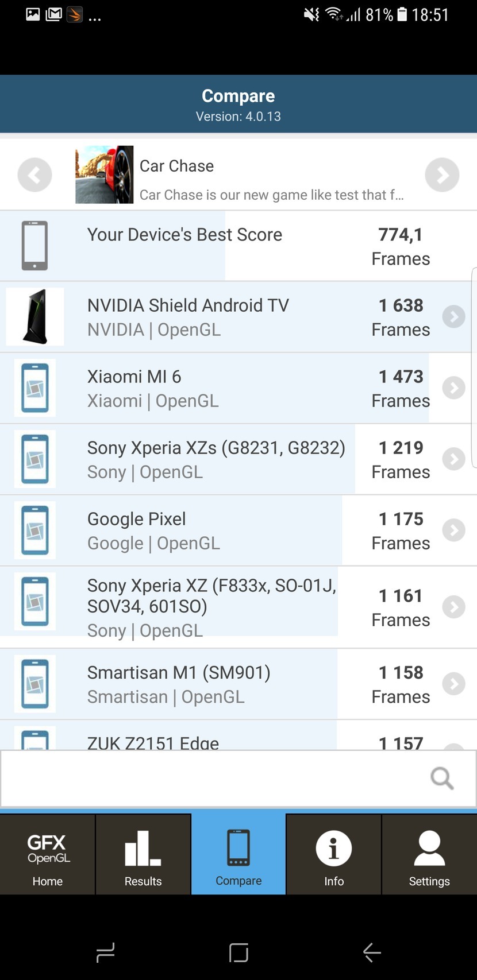Open the Settings tab
Viewport: 477px width, 980px height.
pos(429,854)
